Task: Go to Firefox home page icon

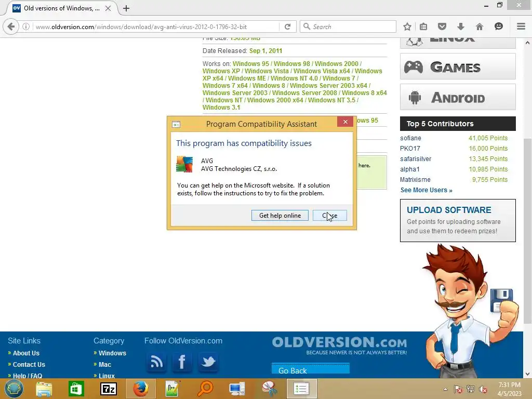Action: tap(480, 26)
